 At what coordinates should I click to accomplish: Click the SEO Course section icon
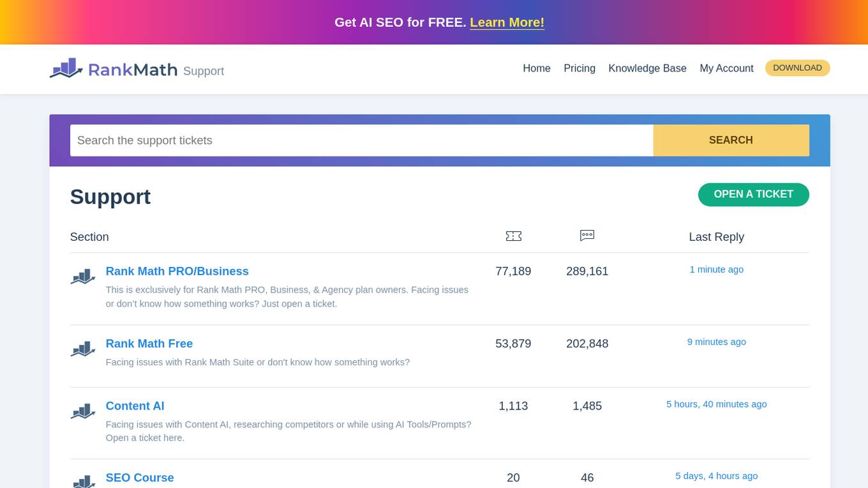click(x=83, y=482)
